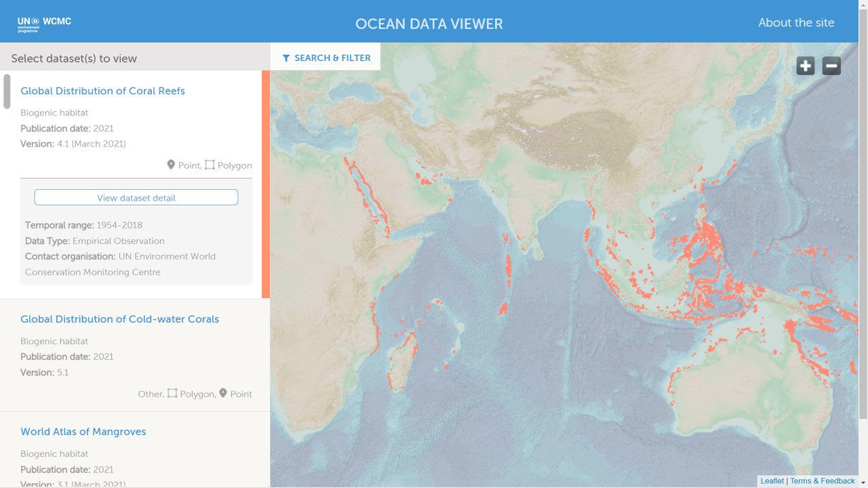Go to Ocean Data Viewer home title
Image resolution: width=868 pixels, height=488 pixels.
click(429, 24)
